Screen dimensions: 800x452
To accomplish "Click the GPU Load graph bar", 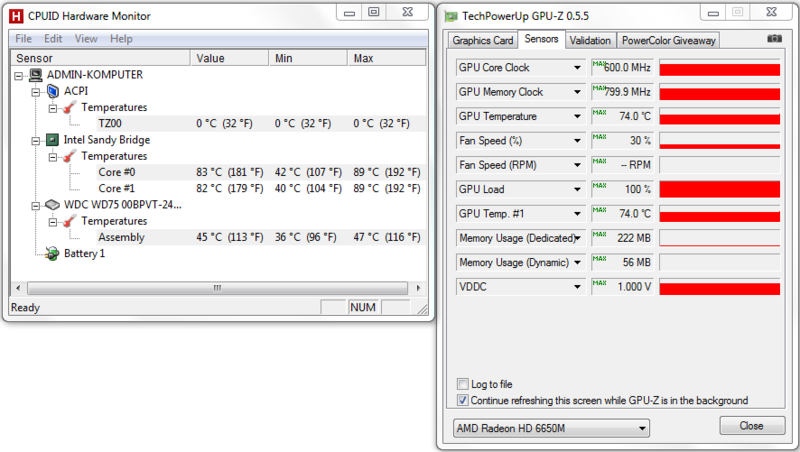I will click(x=719, y=189).
